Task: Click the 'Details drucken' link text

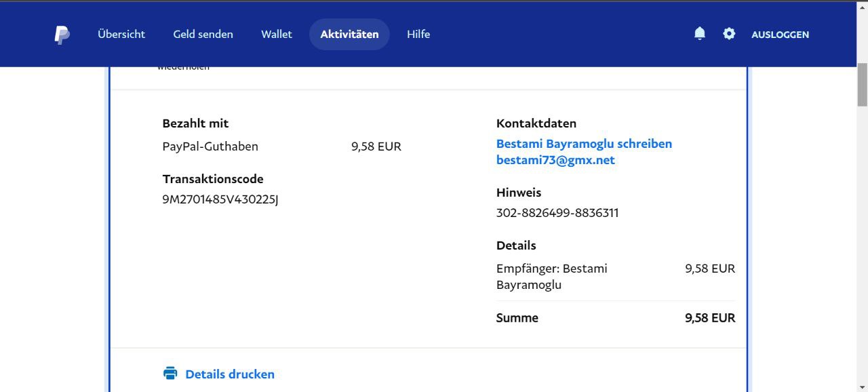Action: coord(230,374)
